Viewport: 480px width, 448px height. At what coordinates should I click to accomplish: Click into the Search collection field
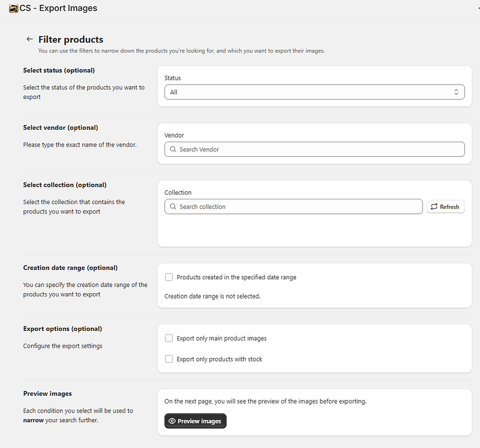point(297,207)
